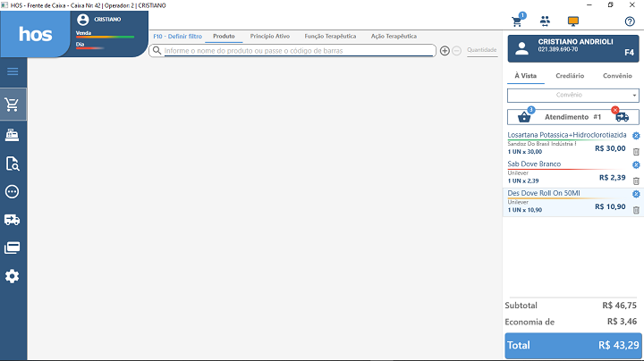Open settings gear in the sidebar
The height and width of the screenshot is (361, 644).
[x=13, y=276]
